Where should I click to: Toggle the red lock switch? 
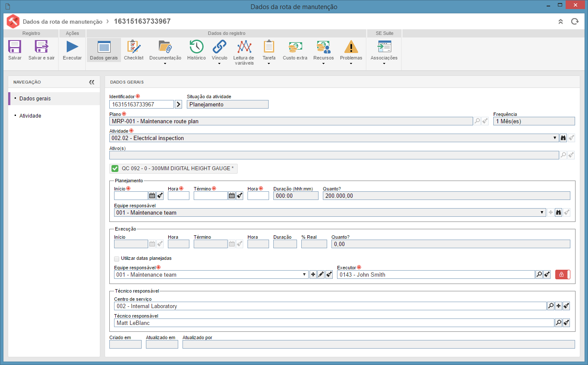(563, 275)
